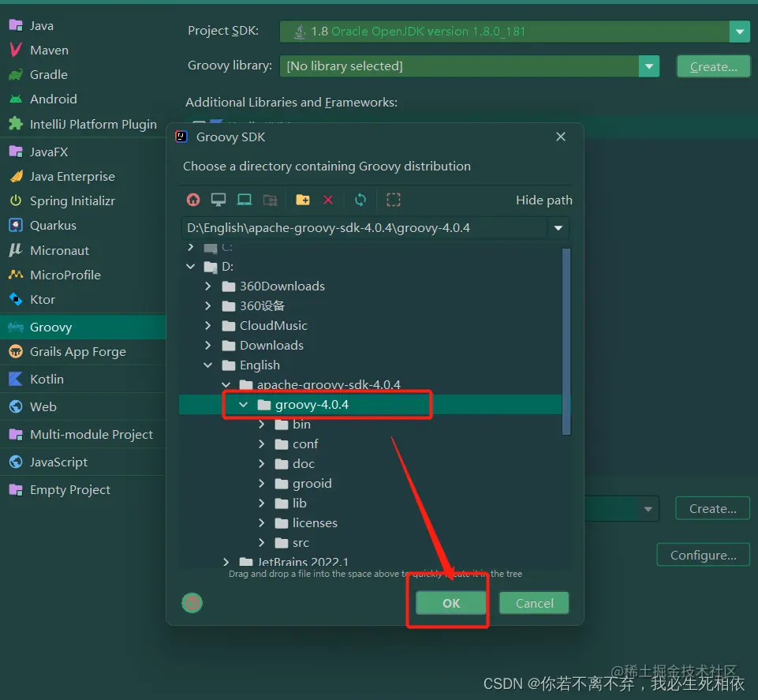Select the 360设备 folder in tree
The height and width of the screenshot is (700, 758).
point(262,305)
